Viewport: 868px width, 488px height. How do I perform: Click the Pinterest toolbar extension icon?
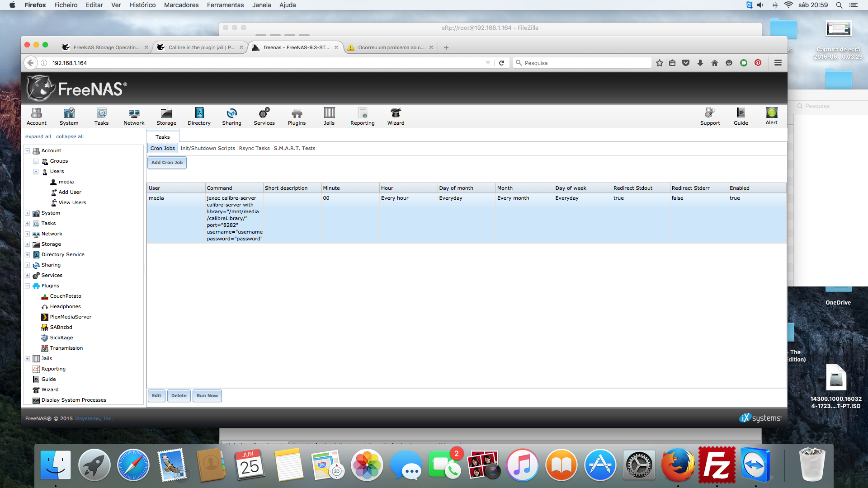tap(758, 63)
